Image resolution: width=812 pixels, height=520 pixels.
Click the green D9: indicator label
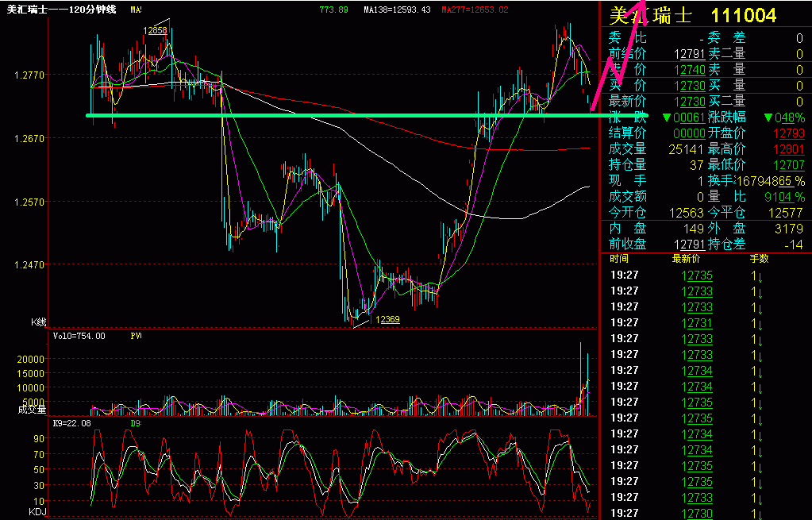point(137,423)
